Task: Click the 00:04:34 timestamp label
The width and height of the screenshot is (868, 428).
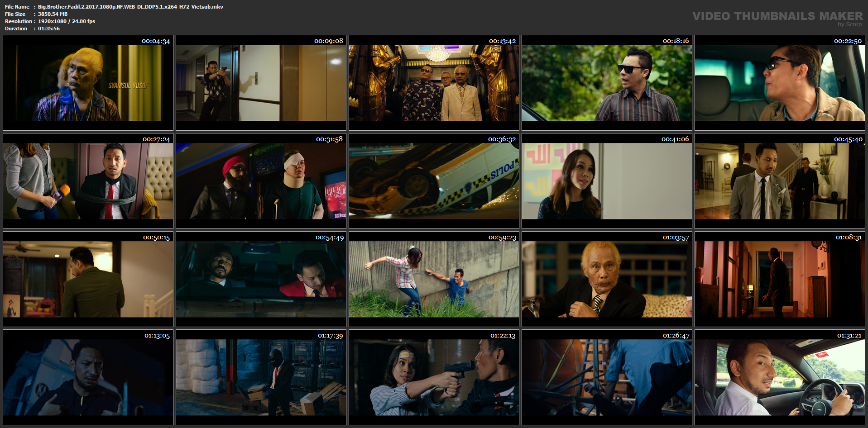Action: click(x=156, y=41)
